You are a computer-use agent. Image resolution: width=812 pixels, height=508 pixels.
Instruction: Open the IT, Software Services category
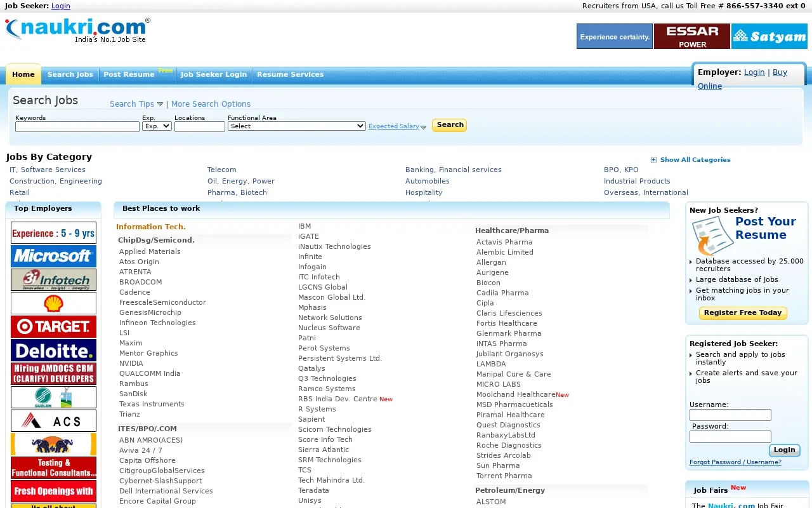click(x=48, y=170)
